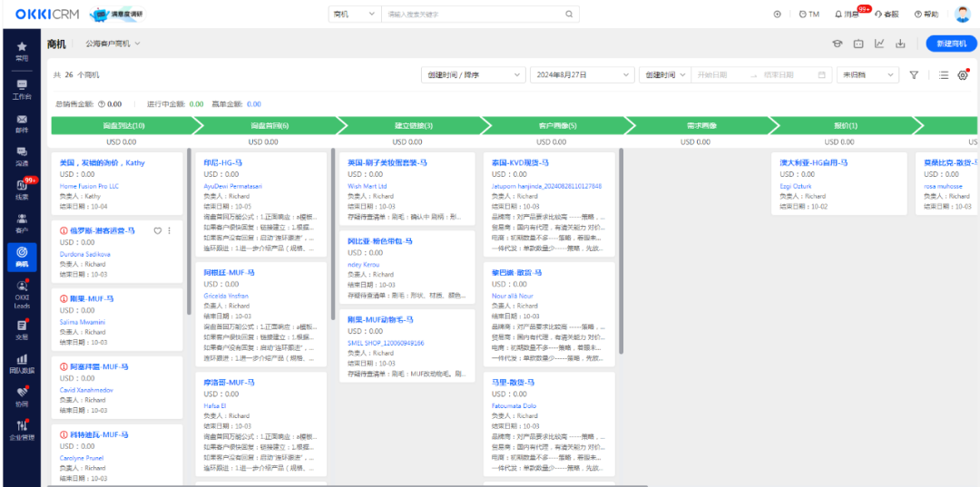980x487 pixels.
Task: Select the 需求画像 stage
Action: [701, 126]
